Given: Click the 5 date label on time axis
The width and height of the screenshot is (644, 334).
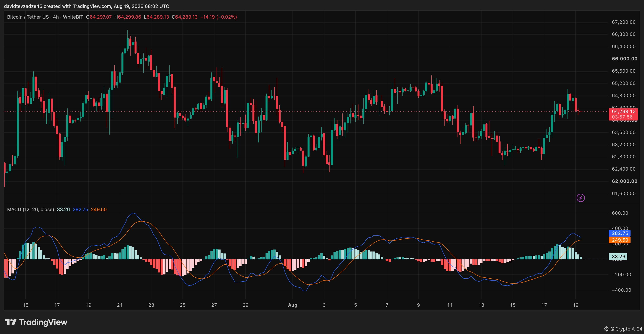Looking at the screenshot, I should pos(355,305).
